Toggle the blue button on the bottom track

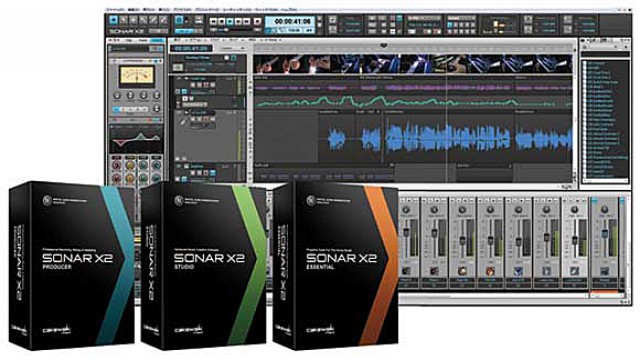click(x=213, y=173)
